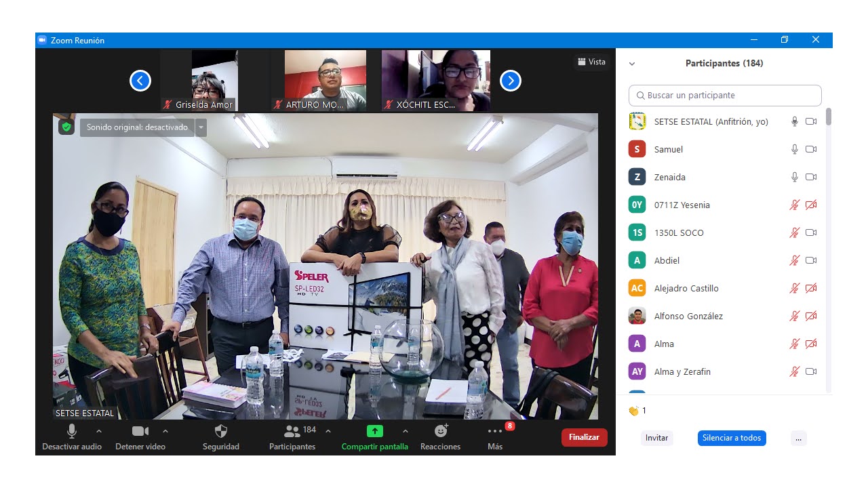This screenshot has height=488, width=868.
Task: Open the Vista layout menu
Action: point(591,62)
